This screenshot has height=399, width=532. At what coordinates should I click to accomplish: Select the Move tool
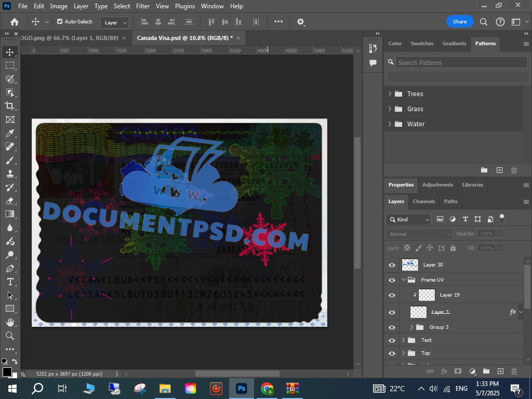coord(10,52)
